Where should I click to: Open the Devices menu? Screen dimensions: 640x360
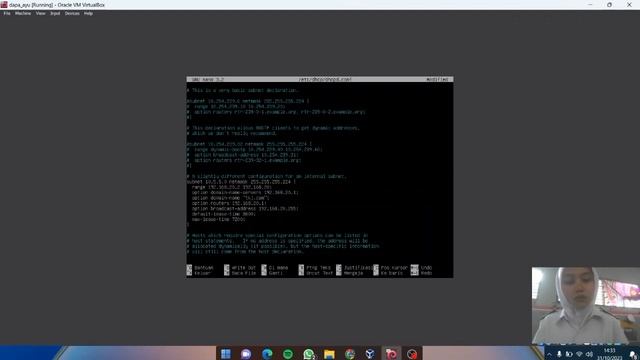72,13
